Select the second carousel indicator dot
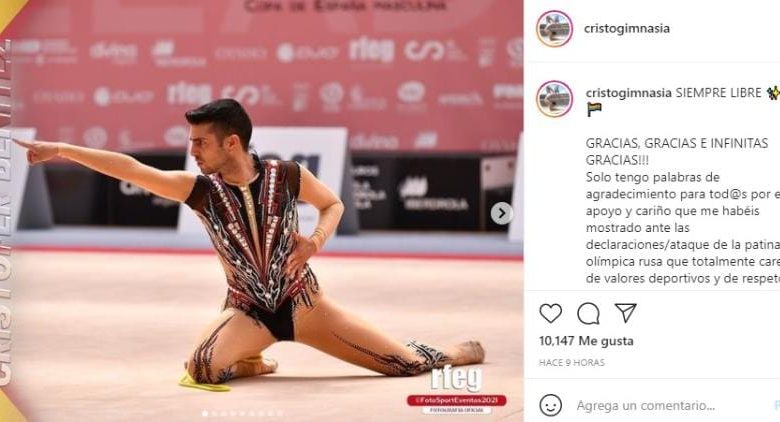This screenshot has height=422, width=780. [x=214, y=414]
